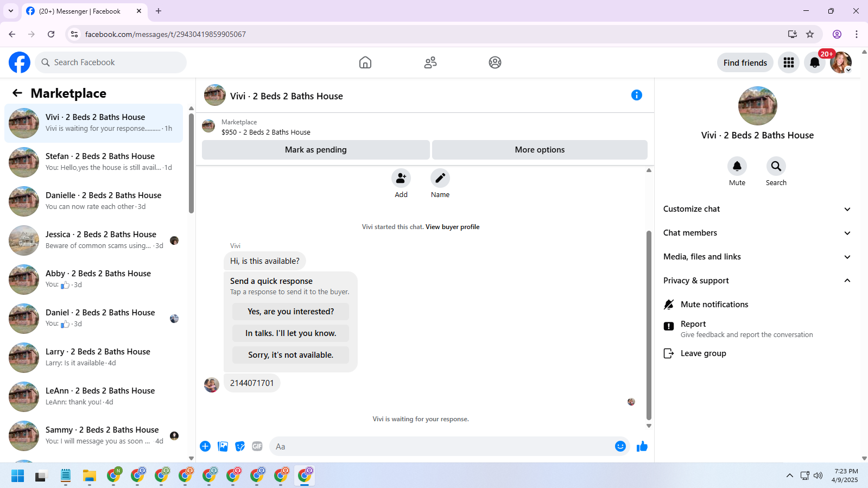Open File Explorer from the taskbar
This screenshot has height=488, width=868.
90,476
